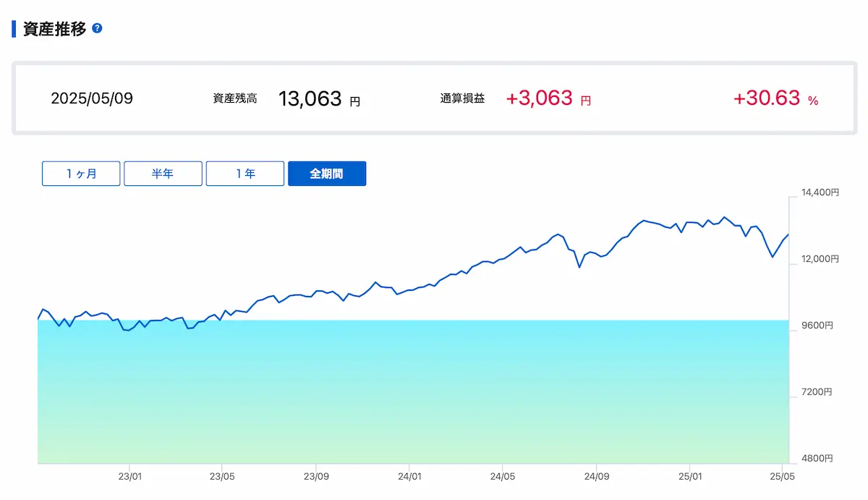Click the 13,063 asset balance value
Screen dimensions: 868x500
coord(310,99)
